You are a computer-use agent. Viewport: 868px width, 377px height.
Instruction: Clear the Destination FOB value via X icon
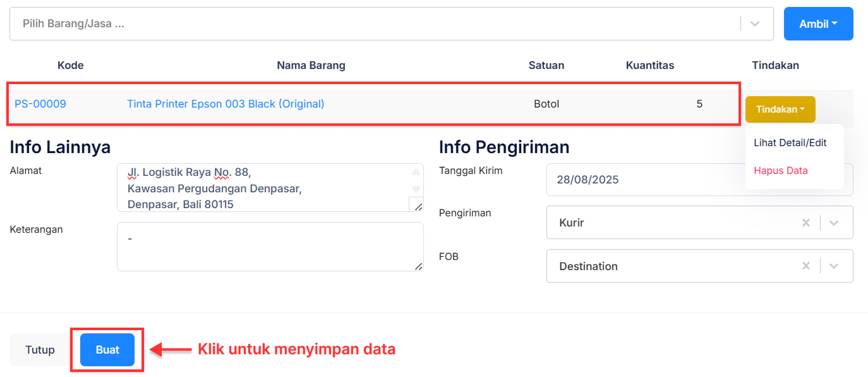click(x=806, y=266)
